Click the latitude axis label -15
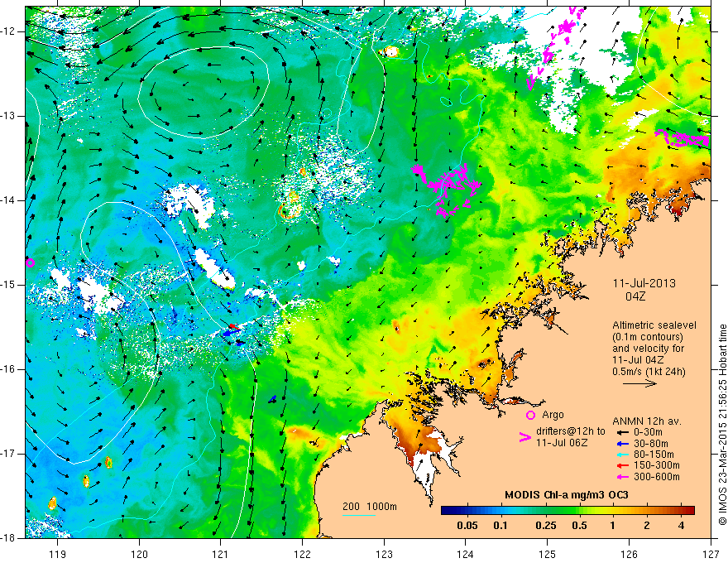The width and height of the screenshot is (728, 563). [x=8, y=285]
